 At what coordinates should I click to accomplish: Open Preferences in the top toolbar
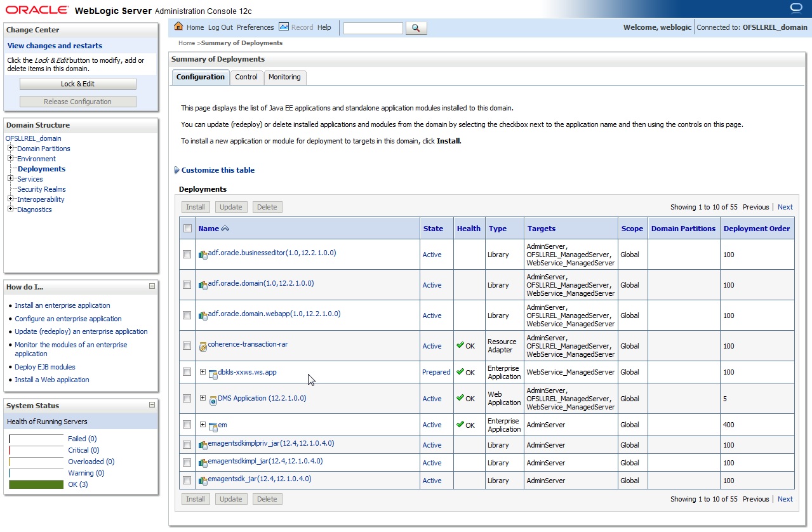click(x=255, y=27)
